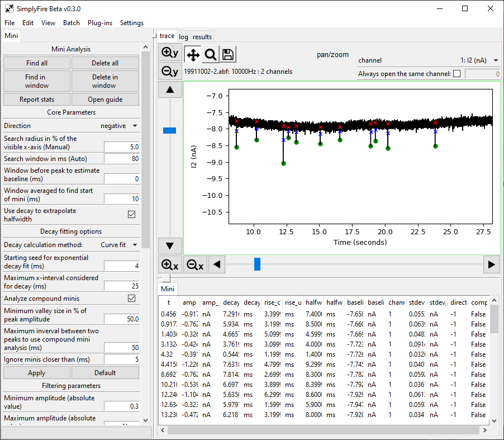Zoom out on the x-axis
Viewport: 504px width, 440px height.
(x=195, y=264)
